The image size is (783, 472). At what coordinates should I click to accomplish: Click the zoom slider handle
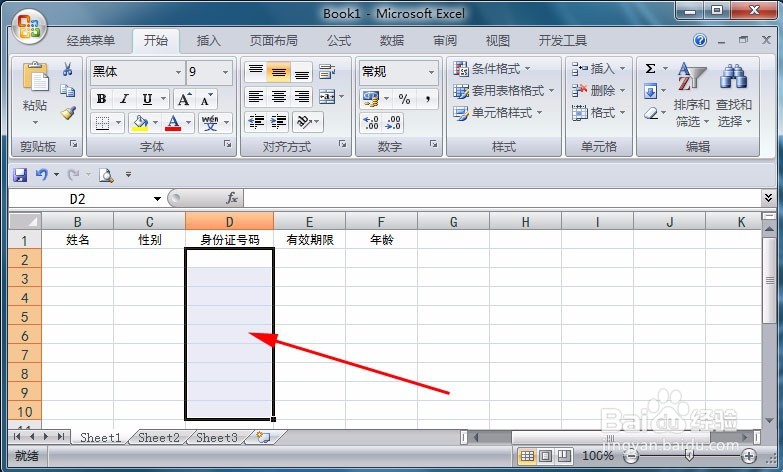tap(690, 455)
